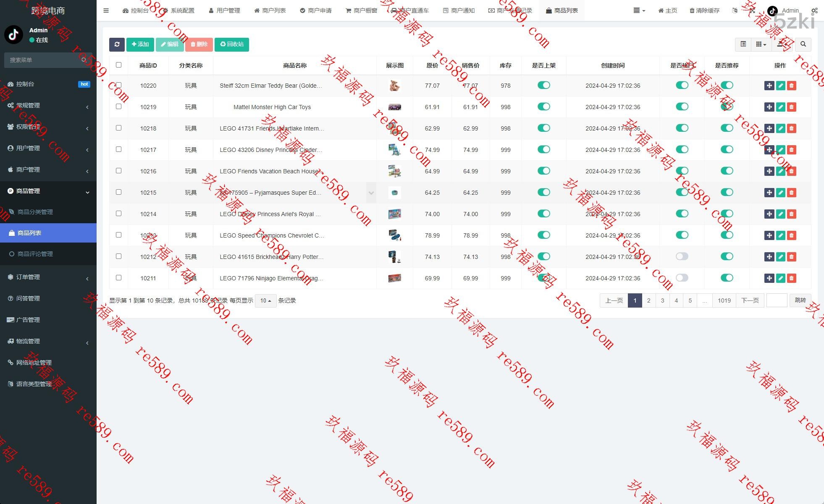Click the search magnifier icon above table

click(x=803, y=44)
